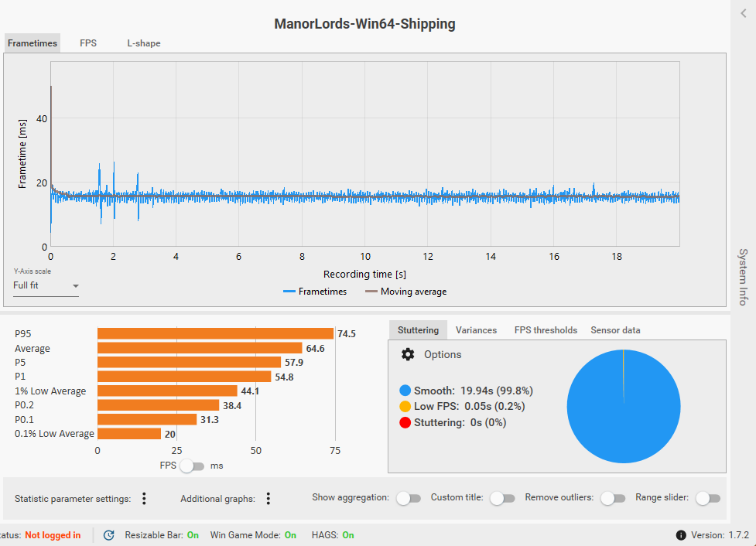Switch to the L-shape tab

point(144,43)
